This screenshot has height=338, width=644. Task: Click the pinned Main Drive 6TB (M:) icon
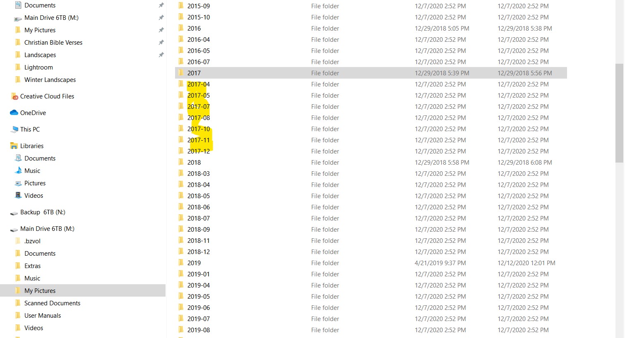point(18,18)
